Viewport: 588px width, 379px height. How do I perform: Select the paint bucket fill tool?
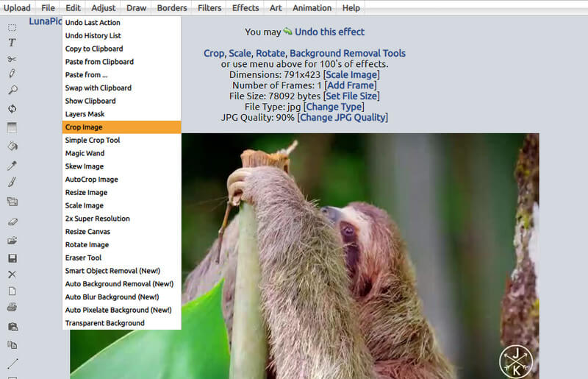(12, 146)
